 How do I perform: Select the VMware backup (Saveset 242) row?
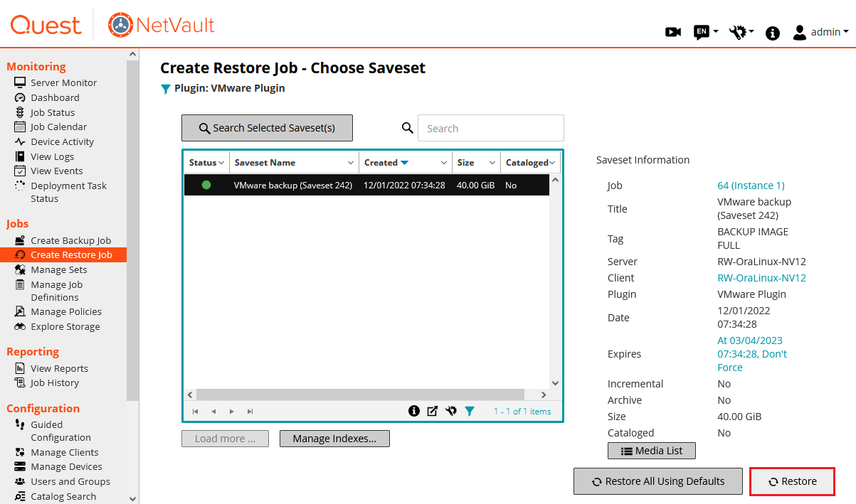[366, 185]
